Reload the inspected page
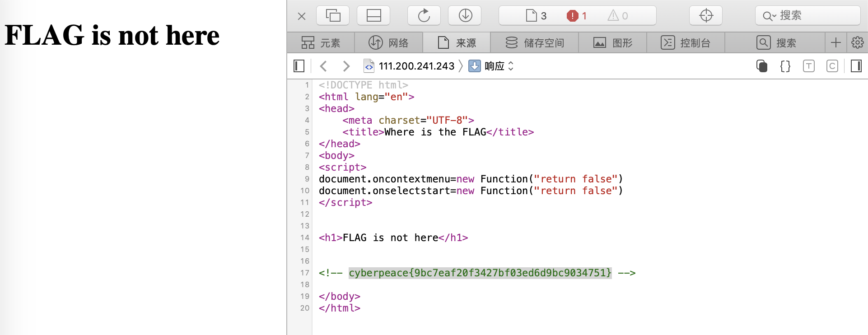The image size is (868, 335). click(x=424, y=16)
